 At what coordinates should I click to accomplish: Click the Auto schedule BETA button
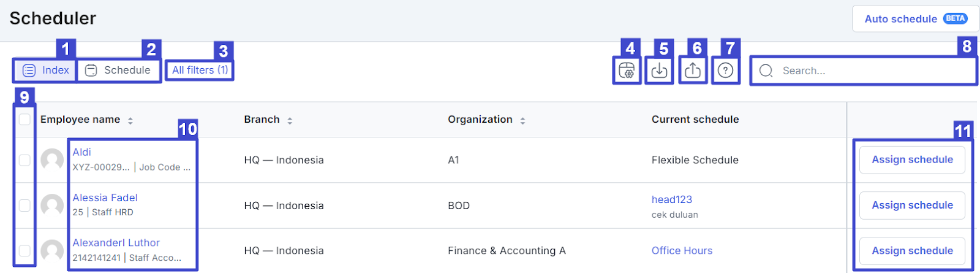tap(915, 19)
